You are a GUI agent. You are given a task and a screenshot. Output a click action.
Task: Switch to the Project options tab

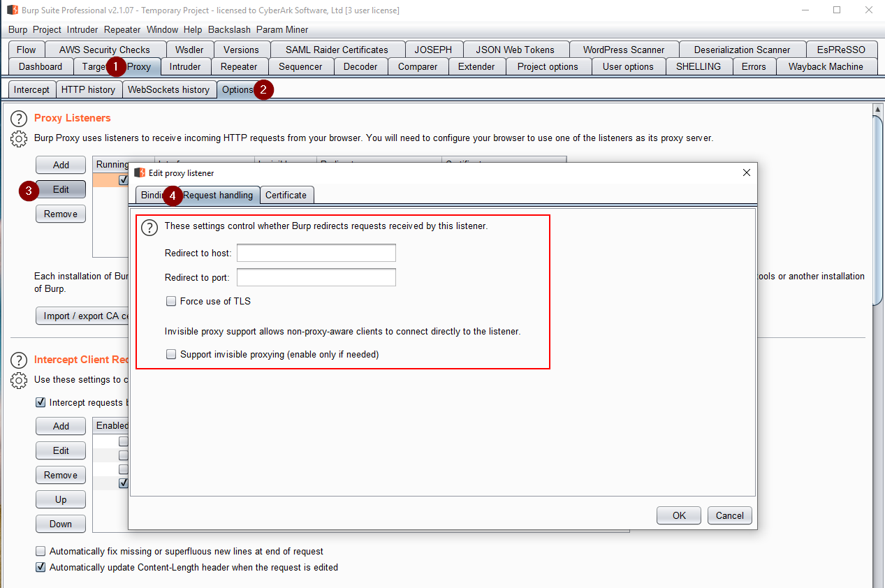coord(548,66)
